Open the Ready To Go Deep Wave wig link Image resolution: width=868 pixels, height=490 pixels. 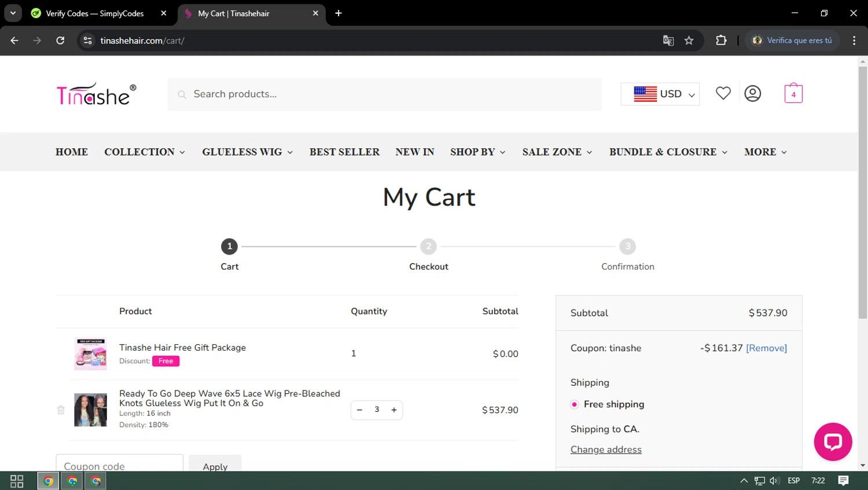[x=230, y=398]
